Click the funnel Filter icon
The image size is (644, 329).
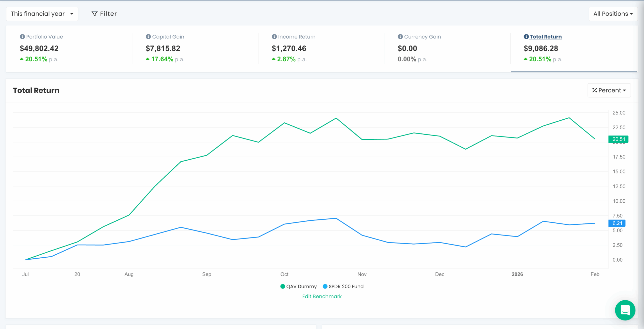(94, 13)
